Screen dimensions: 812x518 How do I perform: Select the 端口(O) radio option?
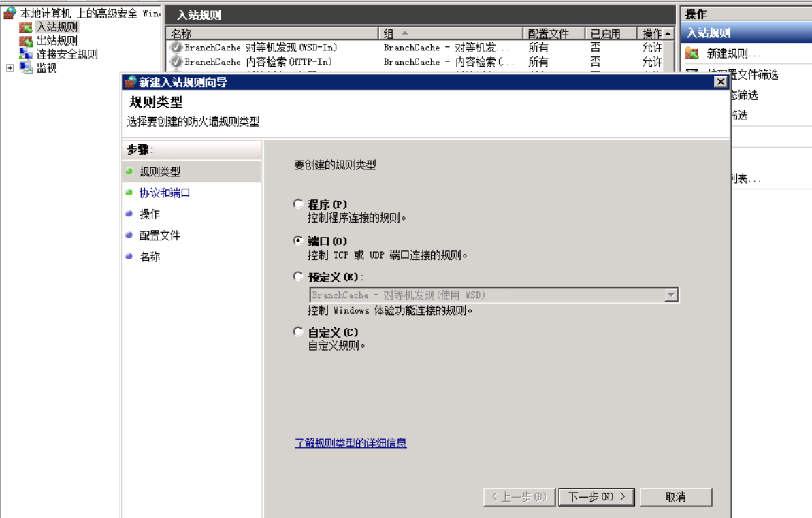pos(297,240)
